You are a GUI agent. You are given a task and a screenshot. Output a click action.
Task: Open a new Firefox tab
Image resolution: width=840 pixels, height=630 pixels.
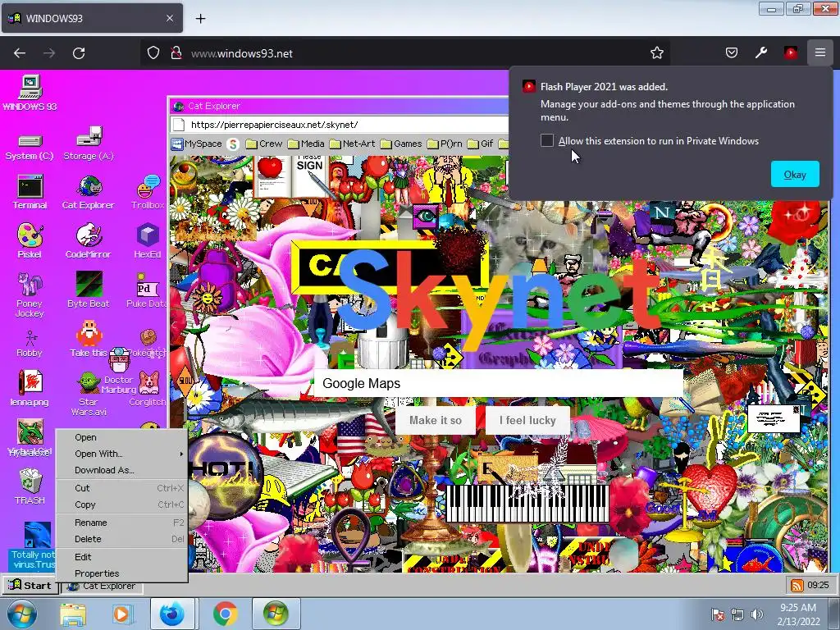click(200, 18)
